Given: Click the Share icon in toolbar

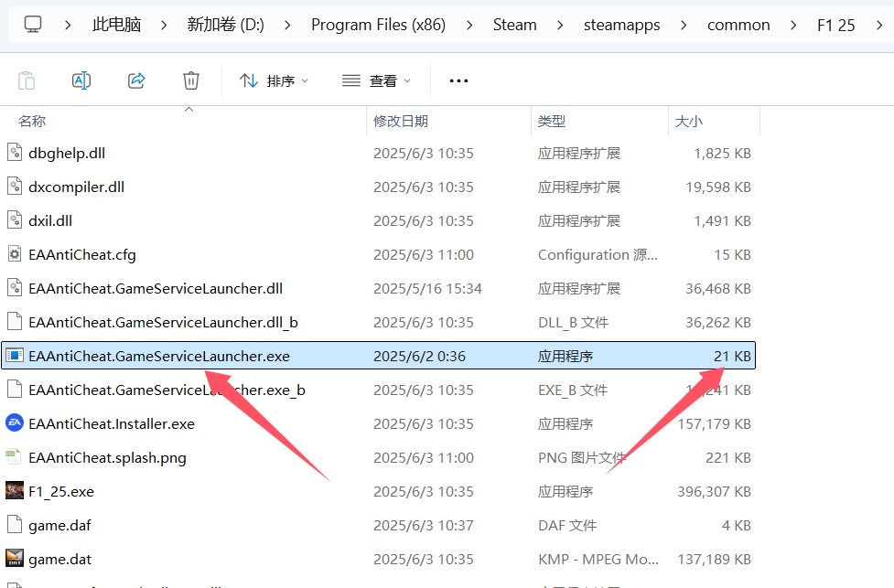Looking at the screenshot, I should pyautogui.click(x=136, y=80).
